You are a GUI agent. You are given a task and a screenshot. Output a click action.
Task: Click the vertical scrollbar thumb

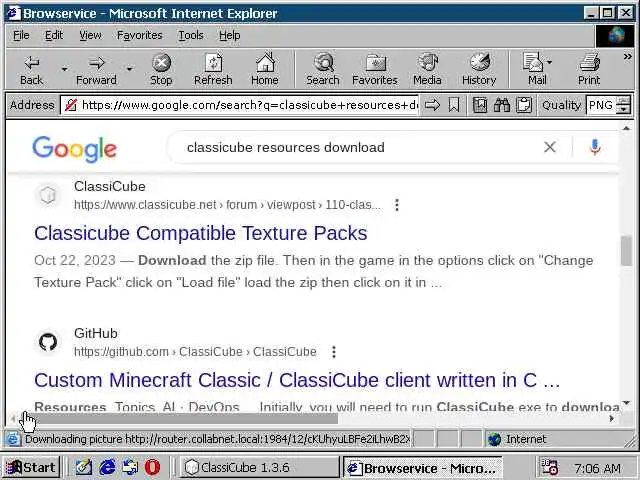coord(626,251)
